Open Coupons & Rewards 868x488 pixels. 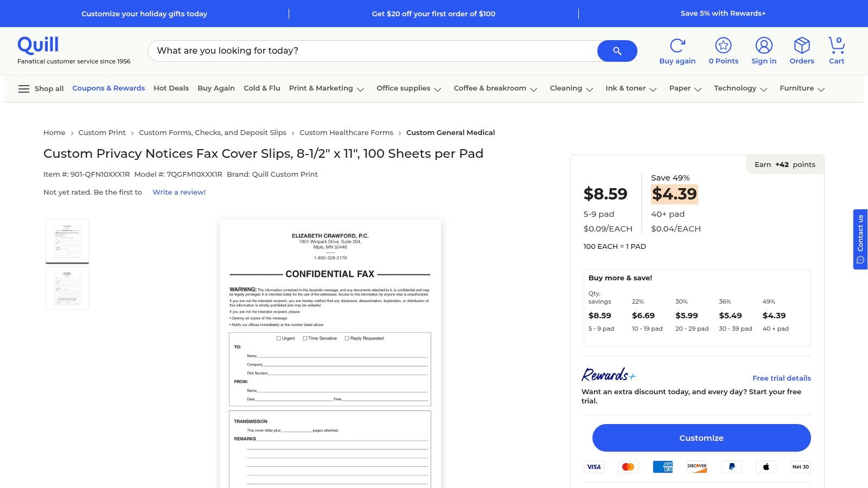108,88
